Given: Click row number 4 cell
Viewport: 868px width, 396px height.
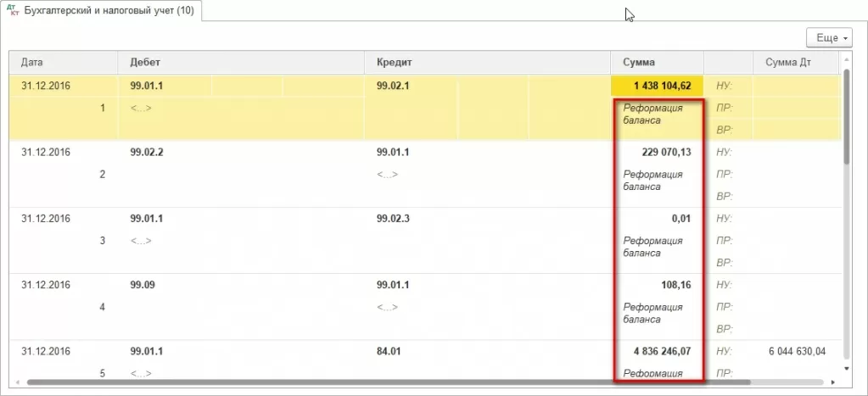Looking at the screenshot, I should pyautogui.click(x=103, y=307).
